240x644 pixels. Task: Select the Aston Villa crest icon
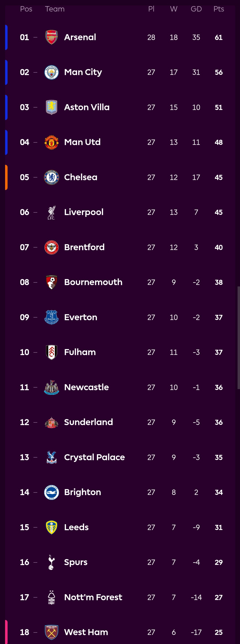52,107
